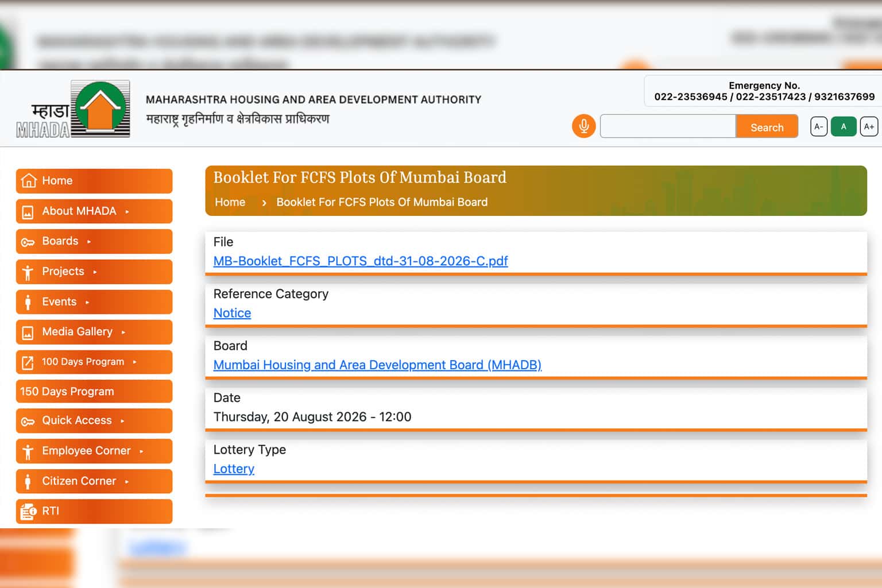Click the Boards key icon
Viewport: 882px width, 588px height.
tap(28, 242)
